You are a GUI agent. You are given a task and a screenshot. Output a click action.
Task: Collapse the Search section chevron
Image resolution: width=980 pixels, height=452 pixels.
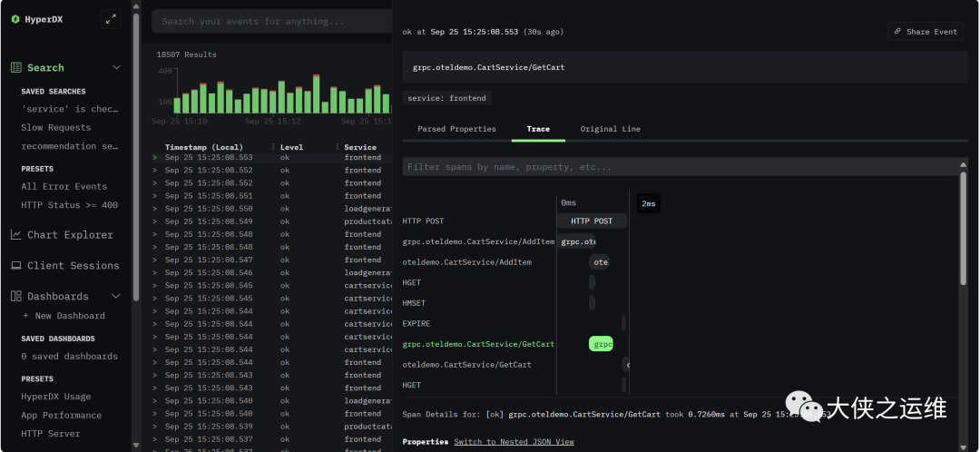[116, 68]
